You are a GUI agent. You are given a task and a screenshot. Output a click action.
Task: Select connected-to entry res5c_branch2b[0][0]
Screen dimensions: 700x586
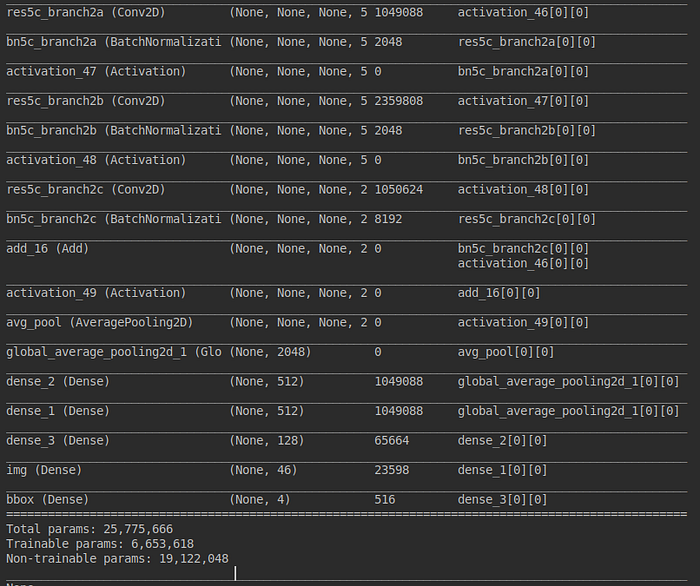[x=527, y=130]
